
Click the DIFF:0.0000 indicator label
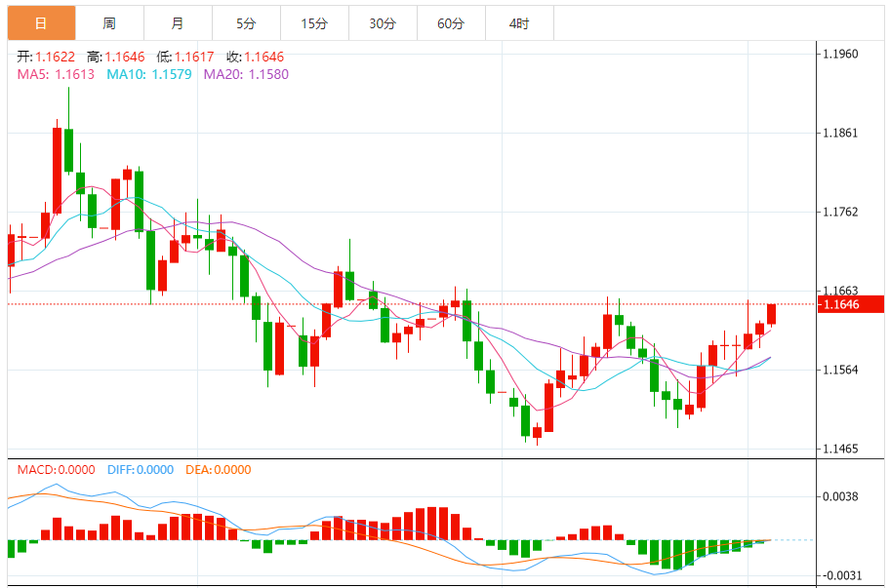pyautogui.click(x=141, y=469)
